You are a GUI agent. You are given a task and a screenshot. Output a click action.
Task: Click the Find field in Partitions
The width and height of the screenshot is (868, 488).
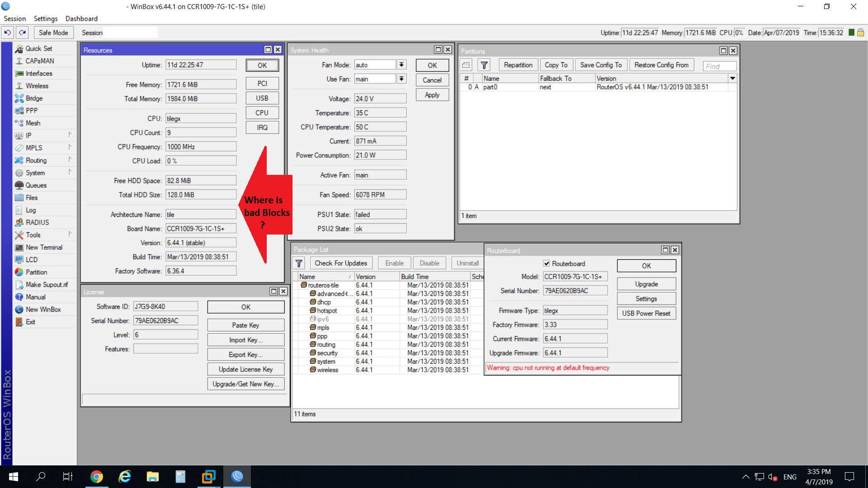720,66
